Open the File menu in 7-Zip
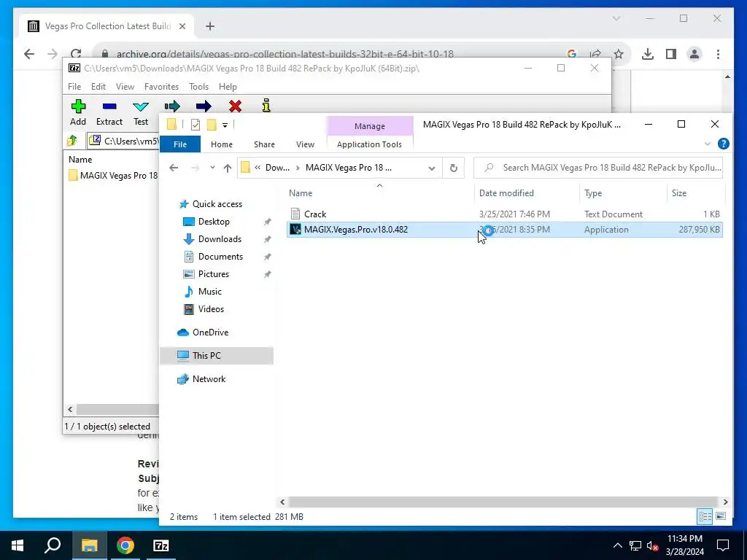The width and height of the screenshot is (747, 560). click(x=74, y=87)
